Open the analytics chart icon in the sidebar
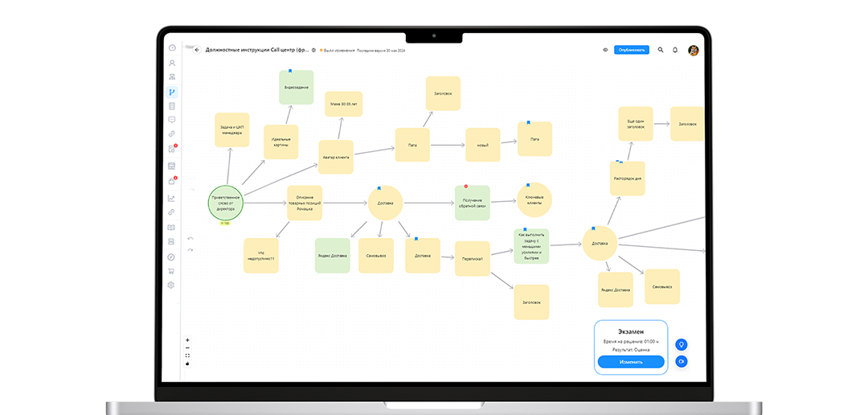 click(x=171, y=198)
